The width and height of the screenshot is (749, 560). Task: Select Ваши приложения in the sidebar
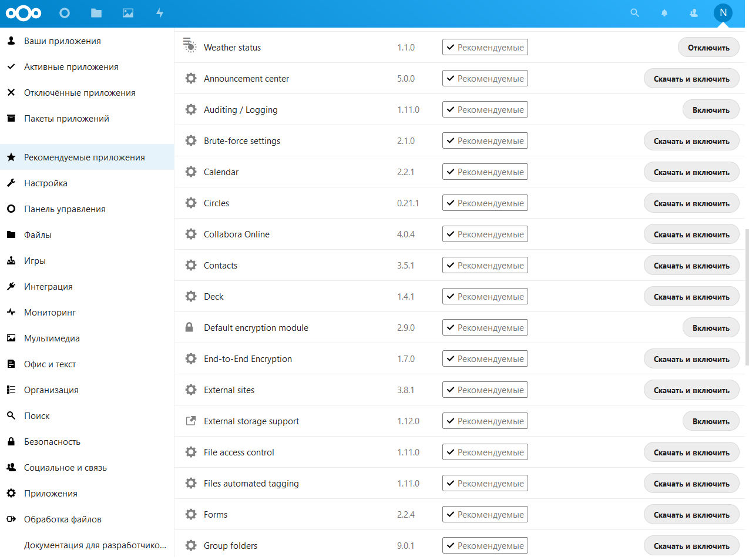pyautogui.click(x=87, y=41)
